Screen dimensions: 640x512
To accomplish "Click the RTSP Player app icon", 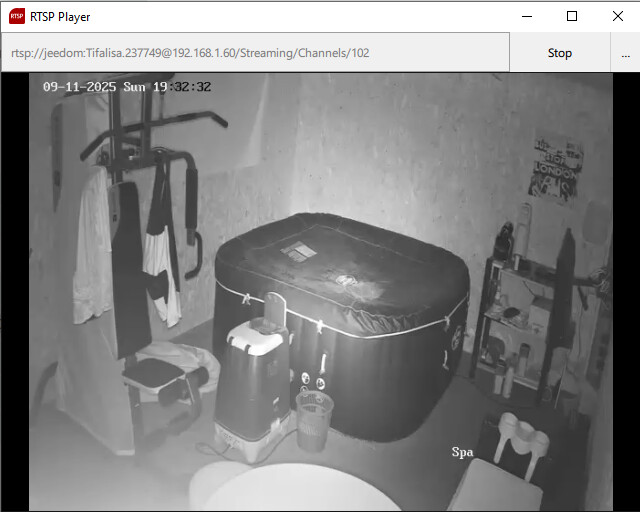I will pos(17,16).
